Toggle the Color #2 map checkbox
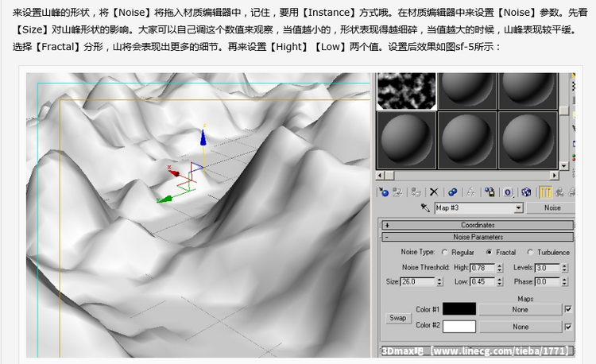This screenshot has width=596, height=364. coord(568,327)
